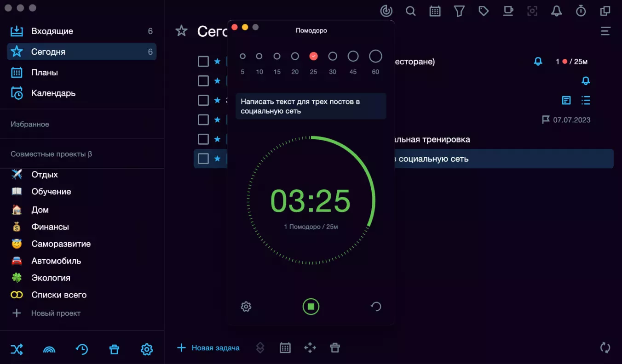Viewport: 622px width, 364px height.
Task: Select the 45 minute Pomodoro duration
Action: point(353,56)
